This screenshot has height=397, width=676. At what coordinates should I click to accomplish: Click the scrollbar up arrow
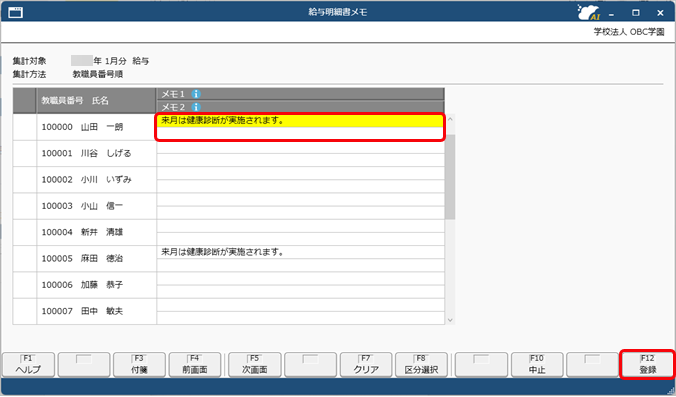450,119
